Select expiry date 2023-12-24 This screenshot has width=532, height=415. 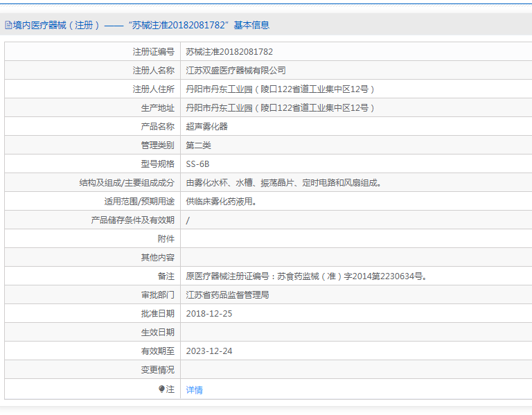point(209,351)
